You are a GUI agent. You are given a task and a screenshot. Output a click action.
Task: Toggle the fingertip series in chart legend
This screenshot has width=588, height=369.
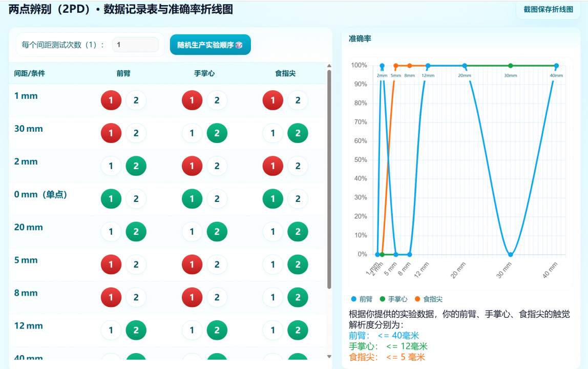pos(428,299)
